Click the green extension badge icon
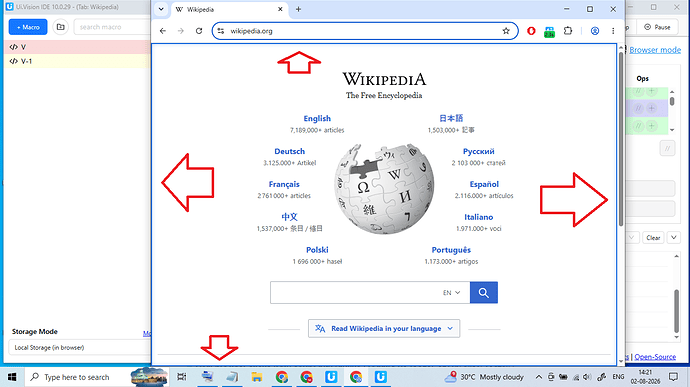 549,32
